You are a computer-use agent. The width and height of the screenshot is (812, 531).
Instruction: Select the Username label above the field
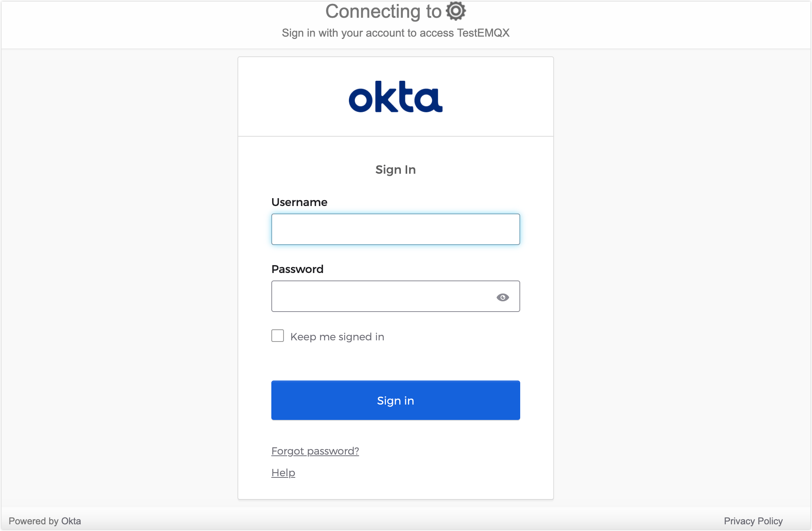[299, 202]
